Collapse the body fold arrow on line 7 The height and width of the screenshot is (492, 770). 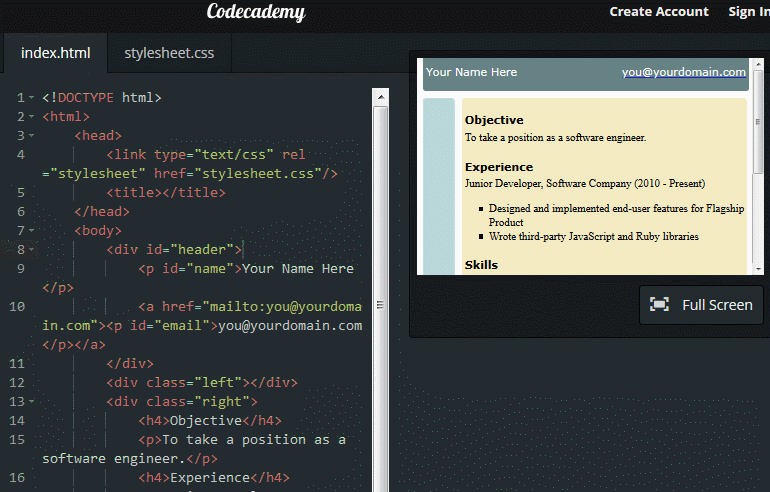[x=32, y=231]
